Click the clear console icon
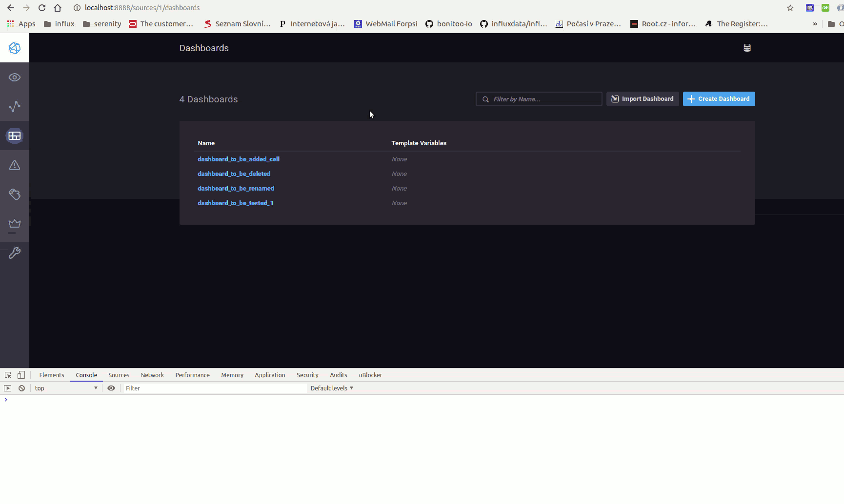The height and width of the screenshot is (504, 844). (x=21, y=388)
